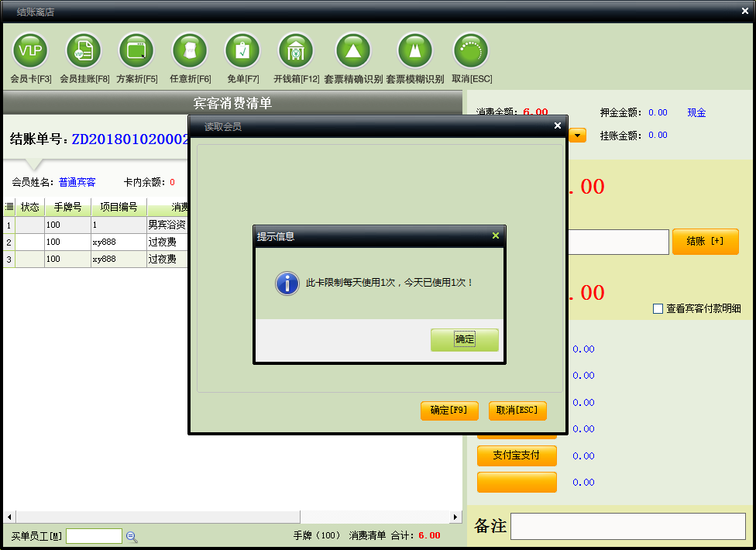The height and width of the screenshot is (550, 756).
Task: Confirm the message with 确定 button
Action: [464, 339]
